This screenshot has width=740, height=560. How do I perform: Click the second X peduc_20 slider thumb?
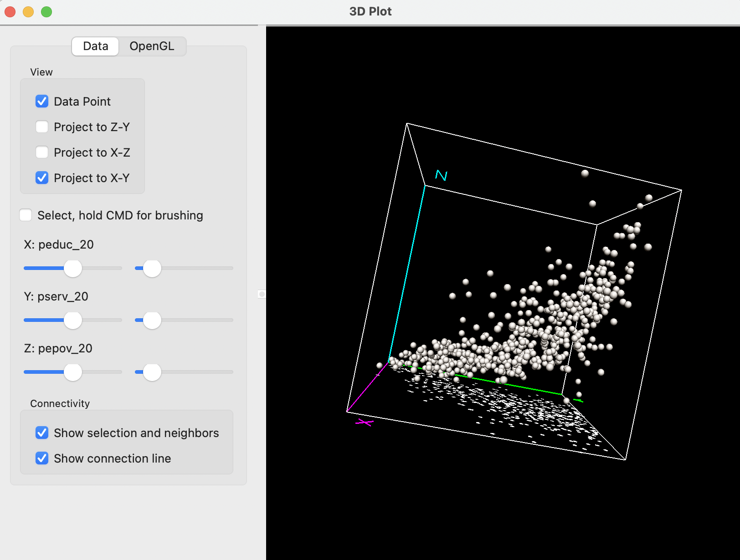pyautogui.click(x=152, y=268)
